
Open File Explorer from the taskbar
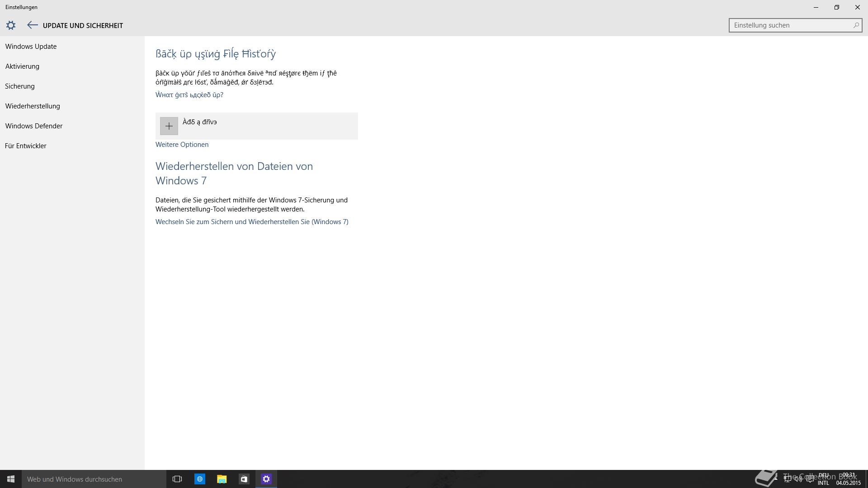tap(222, 479)
